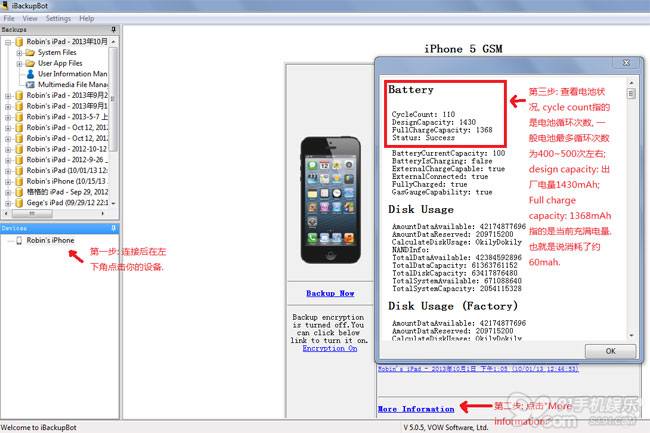
Task: Click database icon of 格格的 iPad backup
Action: coord(19,192)
